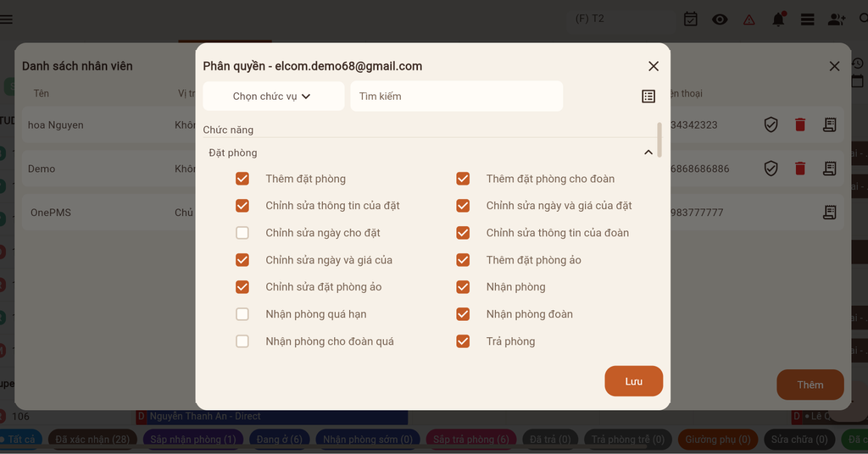Uncheck Trả phòng permission
Image resolution: width=868 pixels, height=454 pixels.
click(463, 341)
